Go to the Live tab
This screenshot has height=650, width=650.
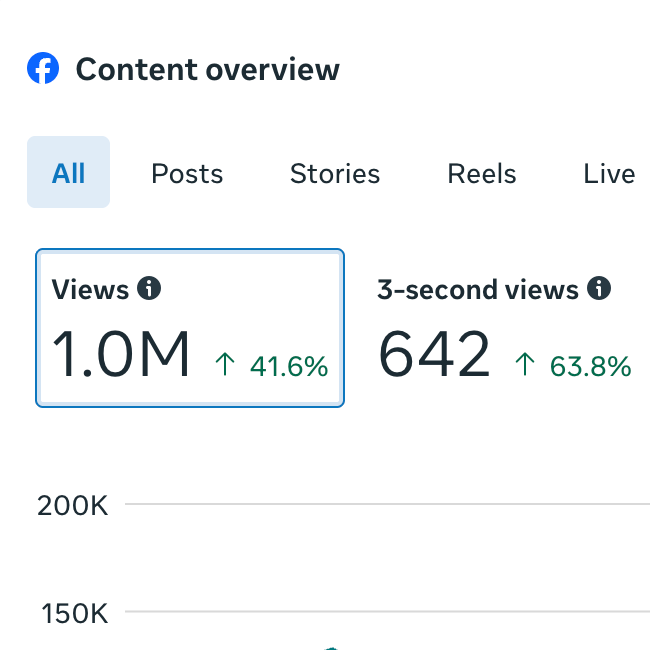(x=609, y=173)
